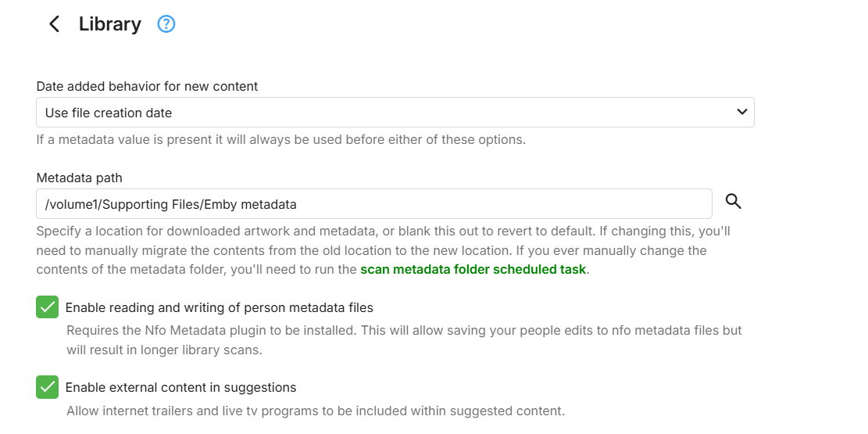
Task: Click the "Library" page heading
Action: click(x=110, y=24)
